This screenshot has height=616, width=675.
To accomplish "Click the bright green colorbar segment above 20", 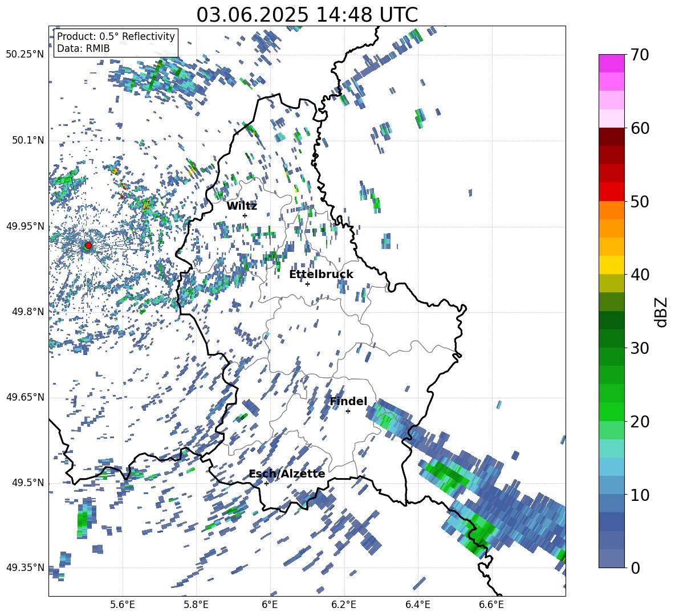I will [x=611, y=411].
